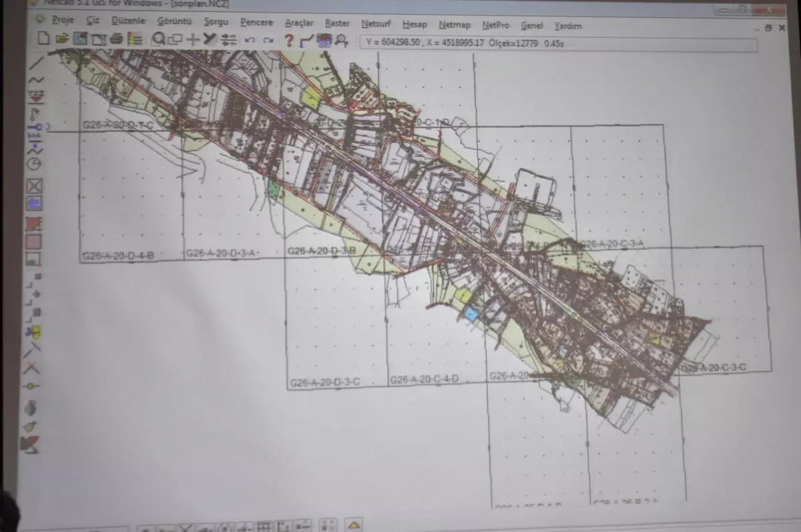Screen dimensions: 801x532
Task: Open the Netsurf menu
Action: pos(376,24)
